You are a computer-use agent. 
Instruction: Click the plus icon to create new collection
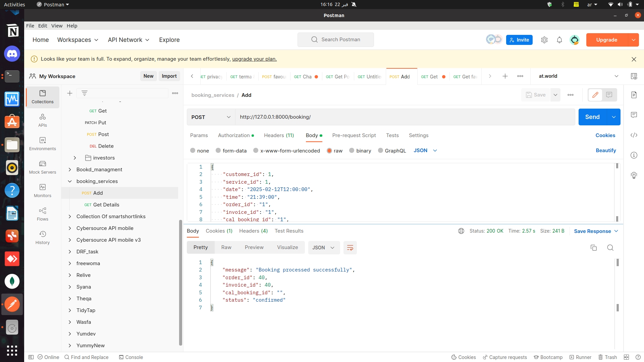70,93
